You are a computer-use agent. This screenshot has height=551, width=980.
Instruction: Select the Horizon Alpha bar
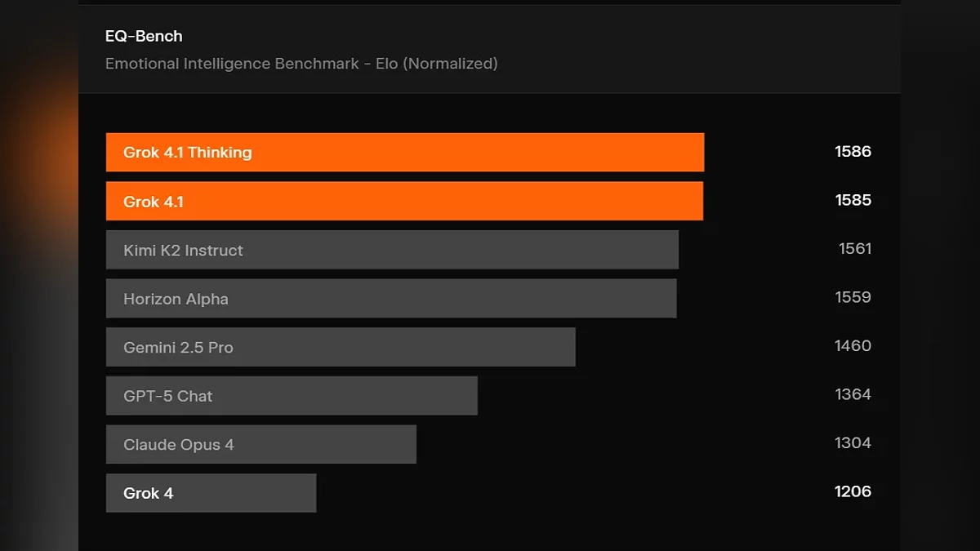pyautogui.click(x=391, y=299)
